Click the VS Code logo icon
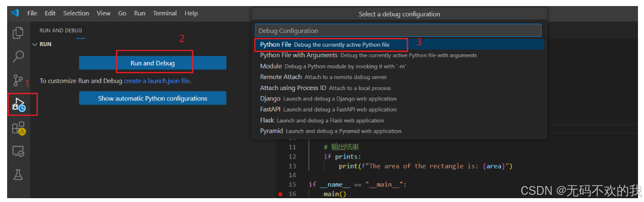Image resolution: width=644 pixels, height=202 pixels. click(x=15, y=13)
